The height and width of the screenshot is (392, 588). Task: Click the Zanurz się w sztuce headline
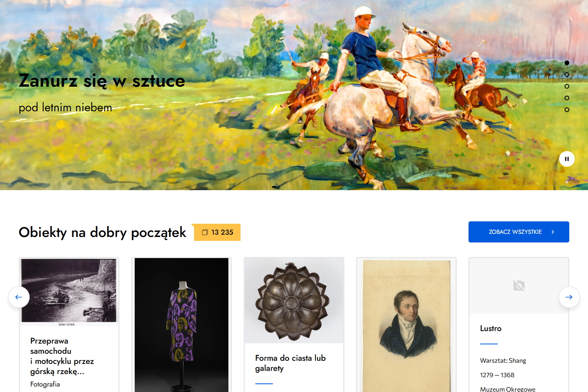tap(102, 81)
